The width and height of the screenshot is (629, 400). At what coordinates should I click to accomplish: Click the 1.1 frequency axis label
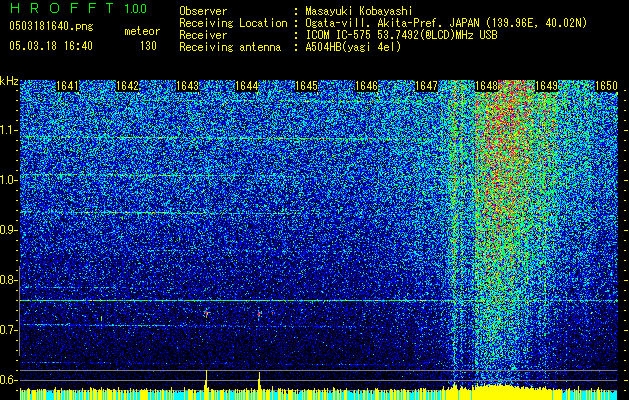click(9, 130)
